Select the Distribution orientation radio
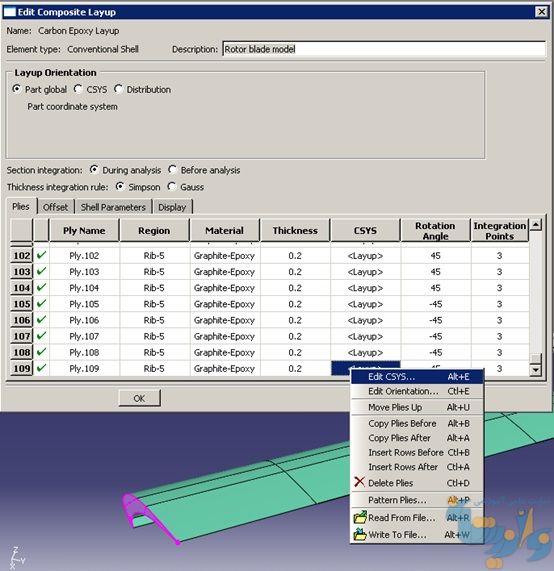Viewport: 554px width, 571px height. (118, 89)
